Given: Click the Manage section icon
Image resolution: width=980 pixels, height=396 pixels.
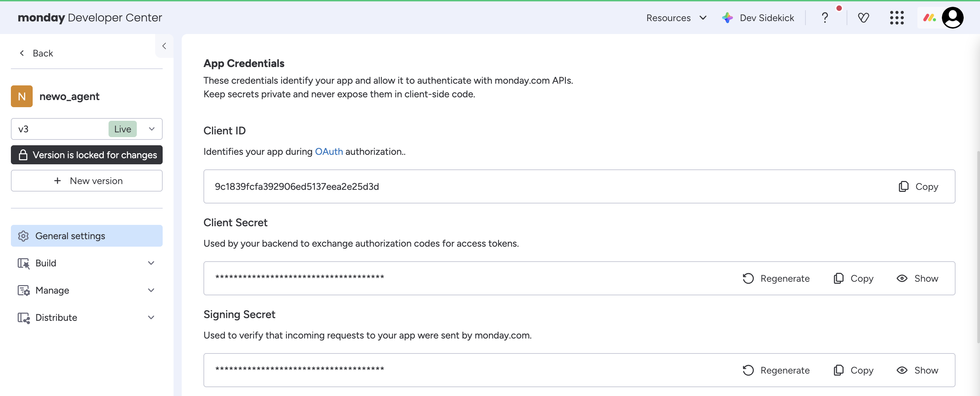Looking at the screenshot, I should 23,291.
